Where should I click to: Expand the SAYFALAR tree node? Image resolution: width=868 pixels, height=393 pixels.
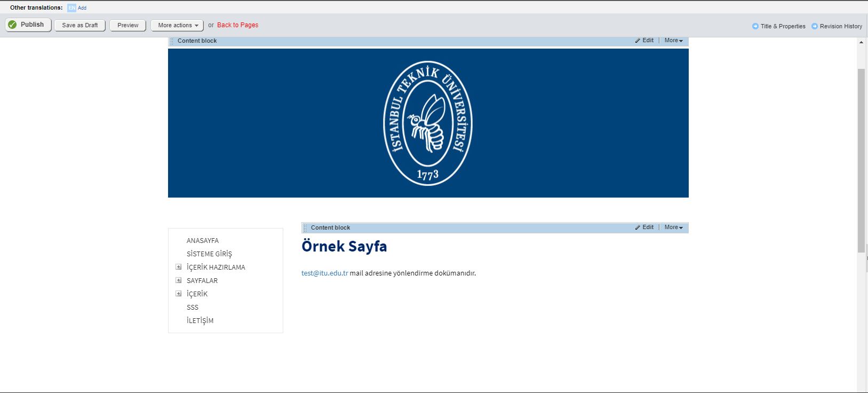click(x=179, y=280)
